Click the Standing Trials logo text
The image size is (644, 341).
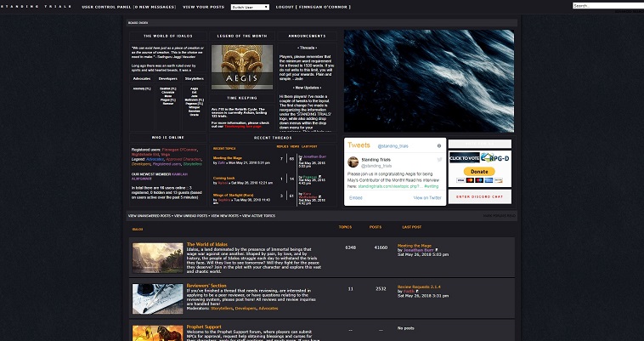click(36, 7)
